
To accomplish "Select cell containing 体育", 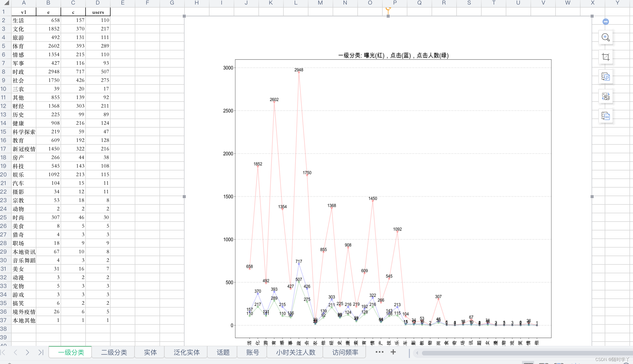I will coord(24,46).
